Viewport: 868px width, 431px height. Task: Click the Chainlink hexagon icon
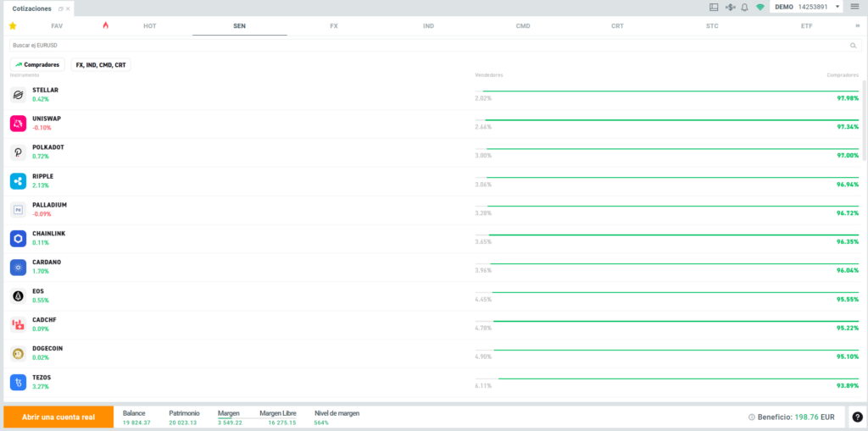point(19,239)
